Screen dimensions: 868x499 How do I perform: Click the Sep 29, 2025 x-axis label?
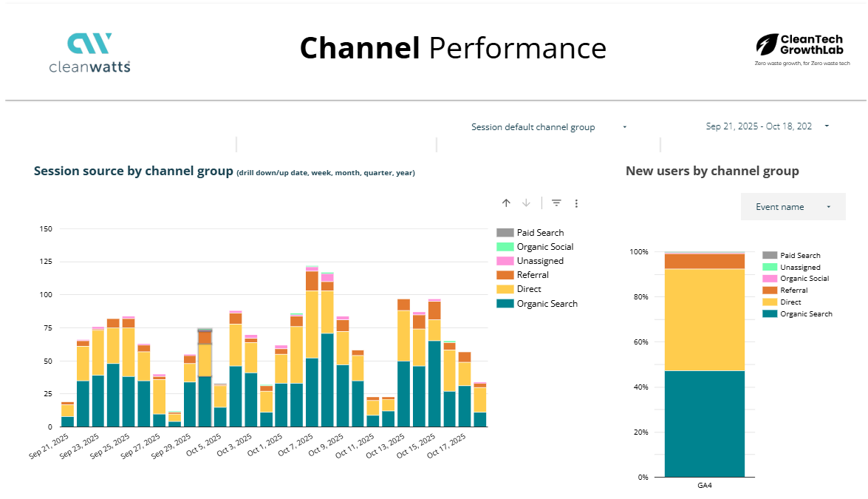[171, 446]
